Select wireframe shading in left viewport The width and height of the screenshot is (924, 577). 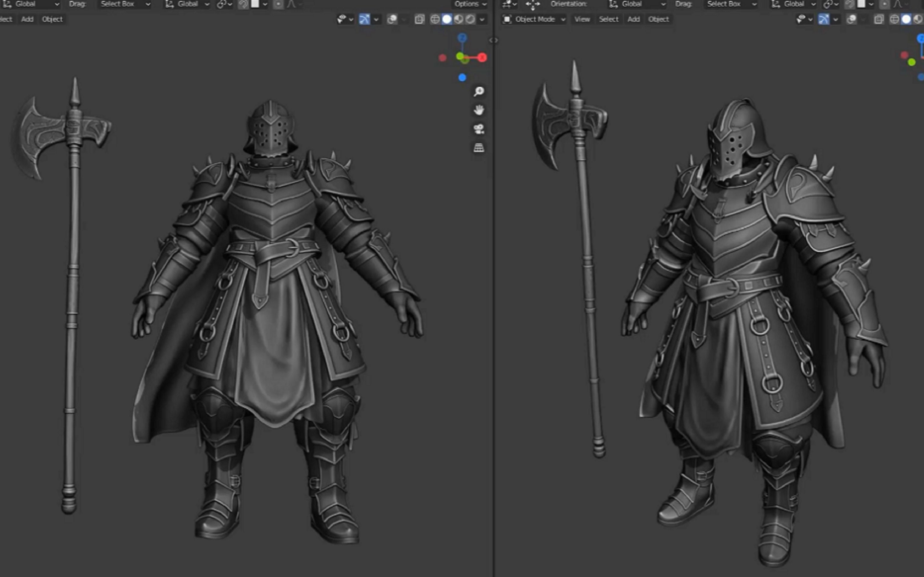[435, 20]
